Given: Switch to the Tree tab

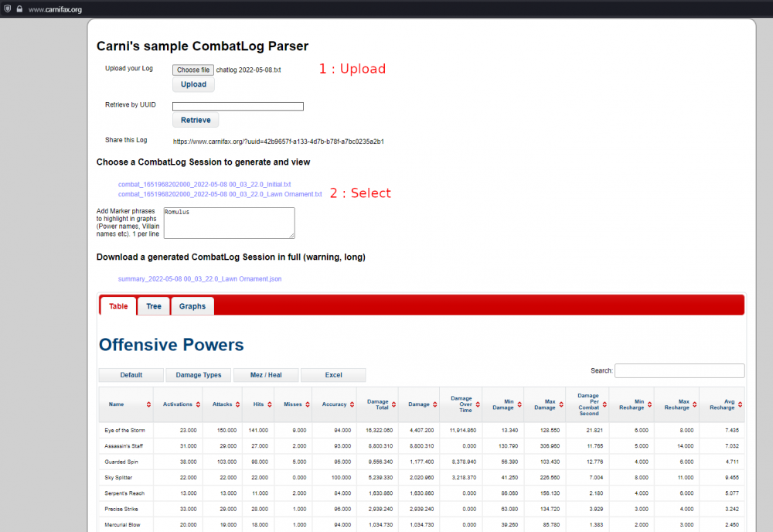Looking at the screenshot, I should (x=154, y=306).
